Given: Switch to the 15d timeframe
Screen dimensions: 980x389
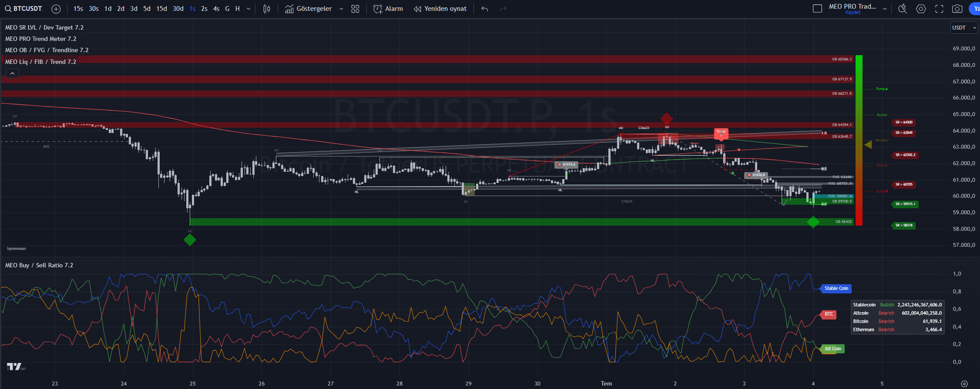Looking at the screenshot, I should [161, 9].
